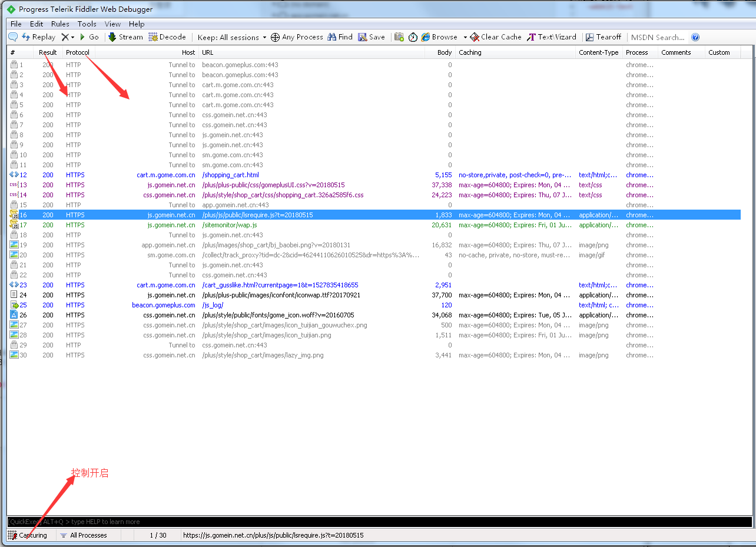Image resolution: width=756 pixels, height=547 pixels.
Task: Click the MSDN Search input field
Action: tap(658, 37)
